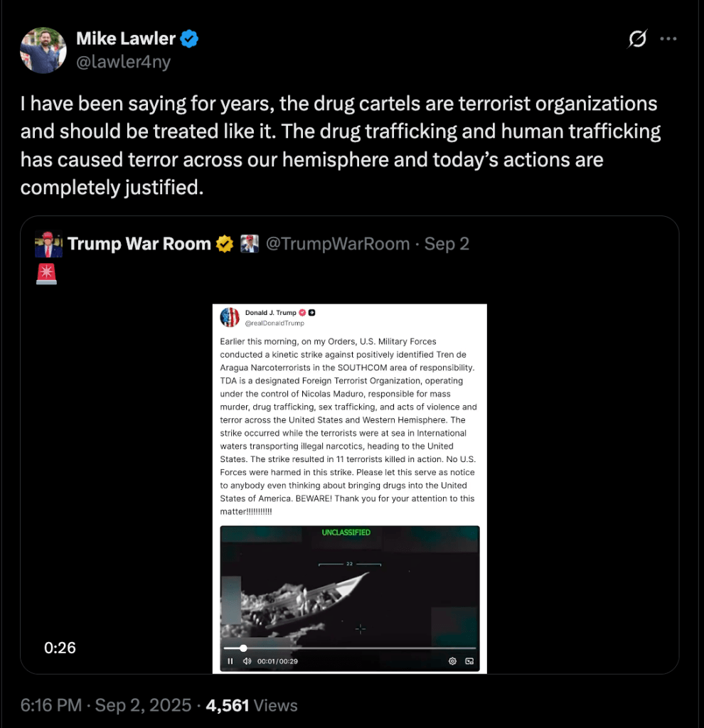Image resolution: width=704 pixels, height=728 pixels.
Task: Click the Mike Lawler display name
Action: click(x=126, y=39)
